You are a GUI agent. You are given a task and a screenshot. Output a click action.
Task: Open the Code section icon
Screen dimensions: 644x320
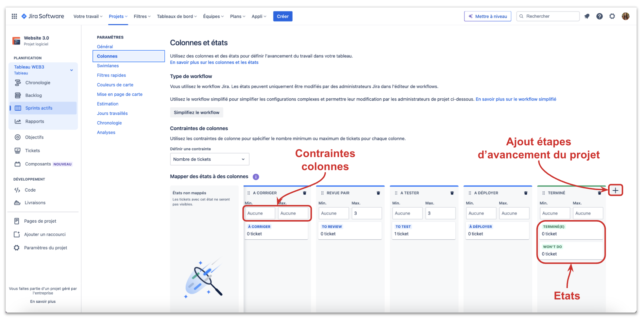tap(18, 190)
